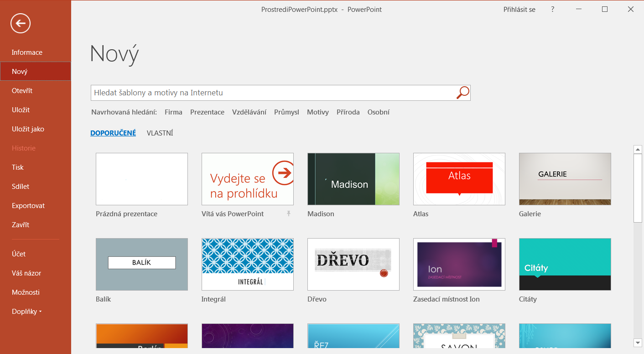Search suggested term Prezentace
The height and width of the screenshot is (354, 644).
(207, 112)
